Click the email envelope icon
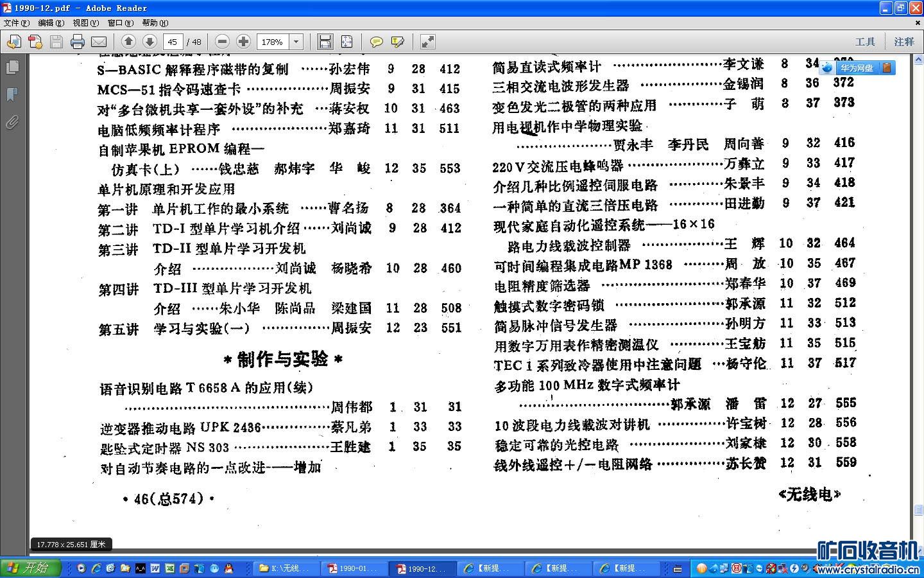 (x=99, y=42)
